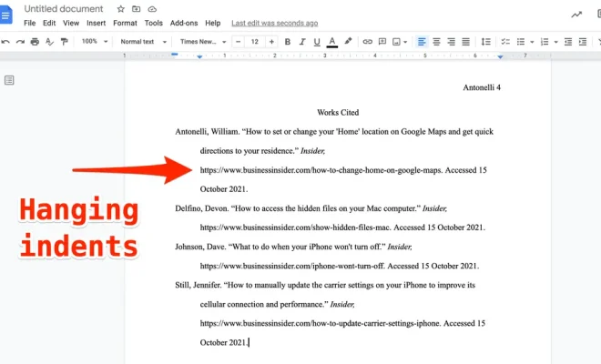Select left align

pos(422,42)
